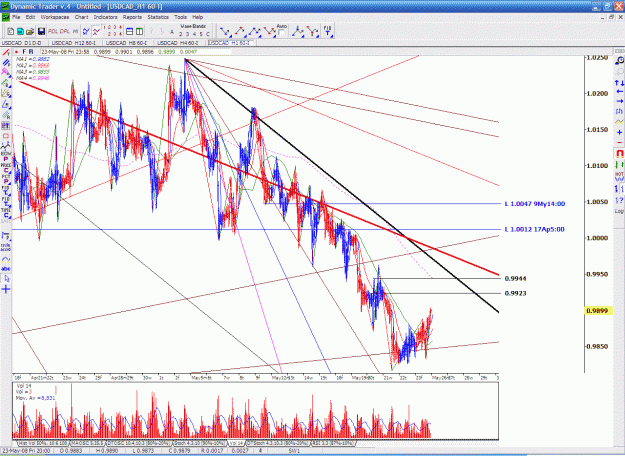Open the Statistics menu
Viewport: 625px width, 456px height.
point(158,17)
